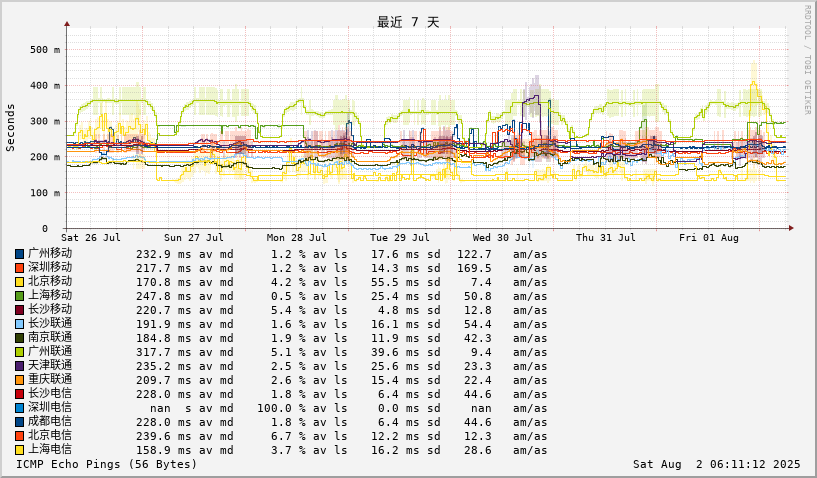Click the 232.9 ms median value
This screenshot has height=478, width=817.
pyautogui.click(x=164, y=254)
